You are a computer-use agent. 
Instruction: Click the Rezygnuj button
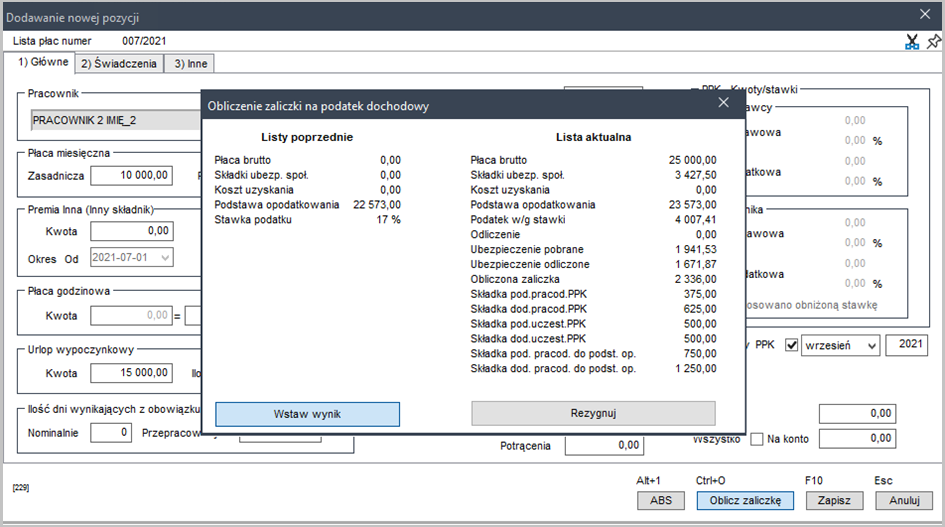[593, 414]
